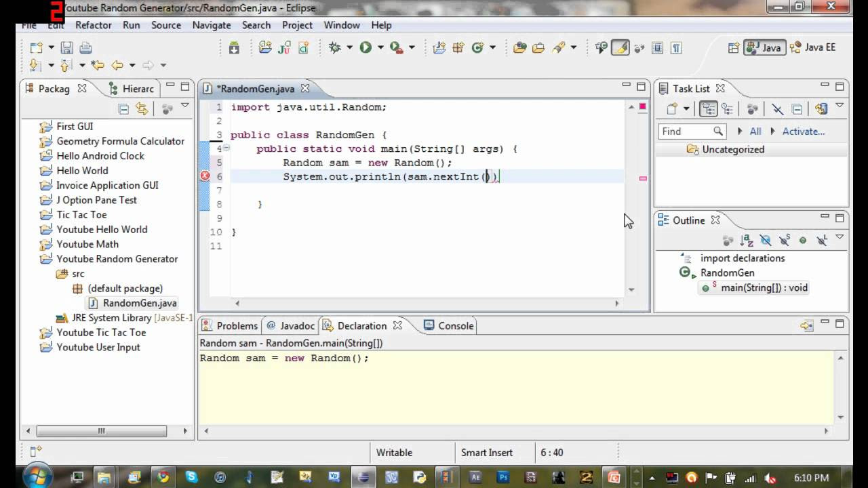Click the Run green play toolbar icon

tap(366, 47)
